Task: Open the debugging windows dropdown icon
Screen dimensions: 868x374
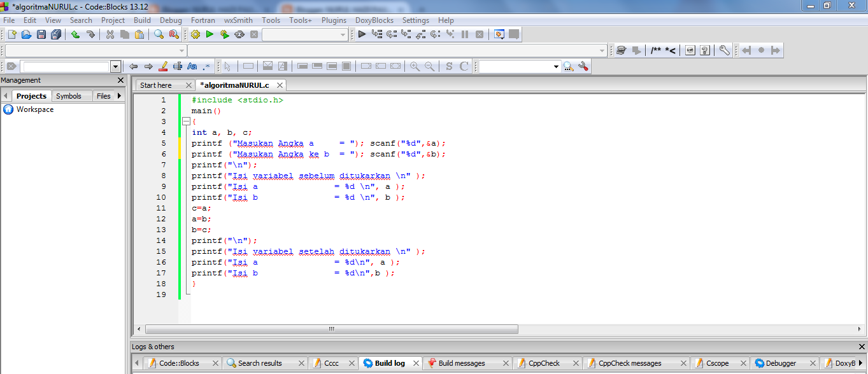Action: 499,34
